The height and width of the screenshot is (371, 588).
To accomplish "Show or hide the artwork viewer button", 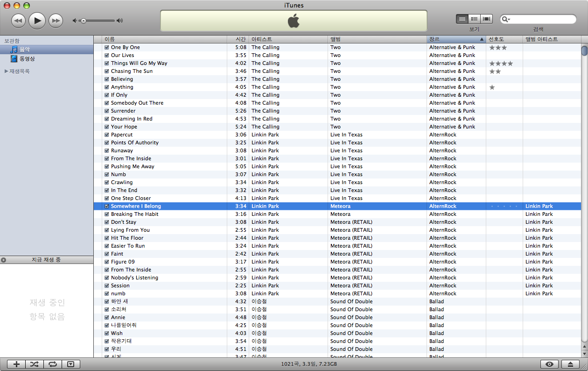I will point(71,364).
